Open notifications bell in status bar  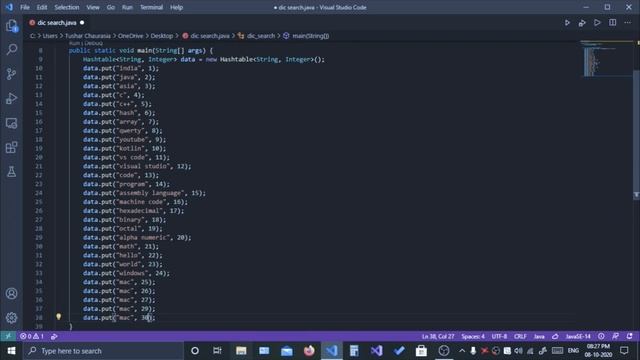629,336
